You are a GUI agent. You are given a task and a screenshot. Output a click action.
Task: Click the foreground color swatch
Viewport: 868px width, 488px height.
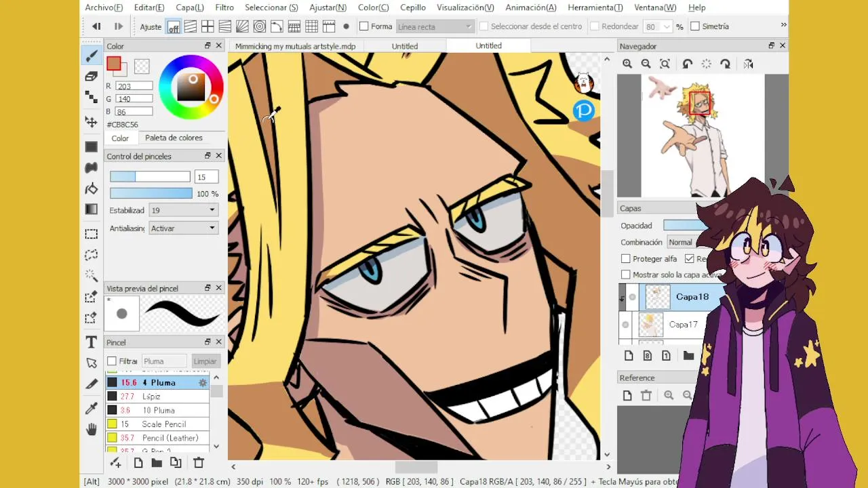[x=113, y=64]
